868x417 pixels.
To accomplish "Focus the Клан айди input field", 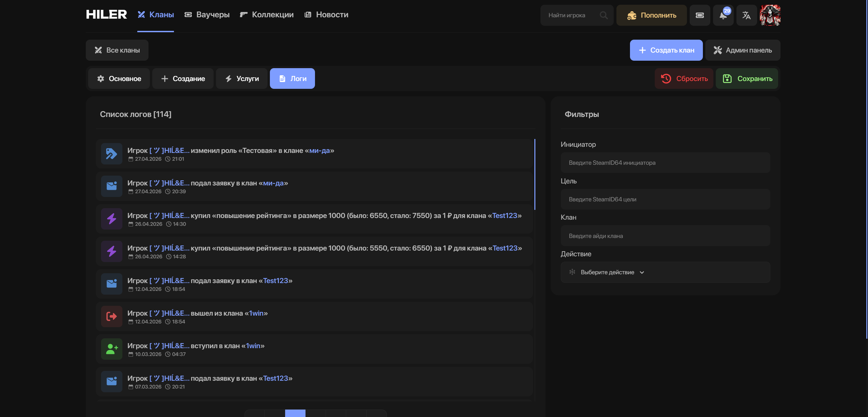I will pos(665,236).
